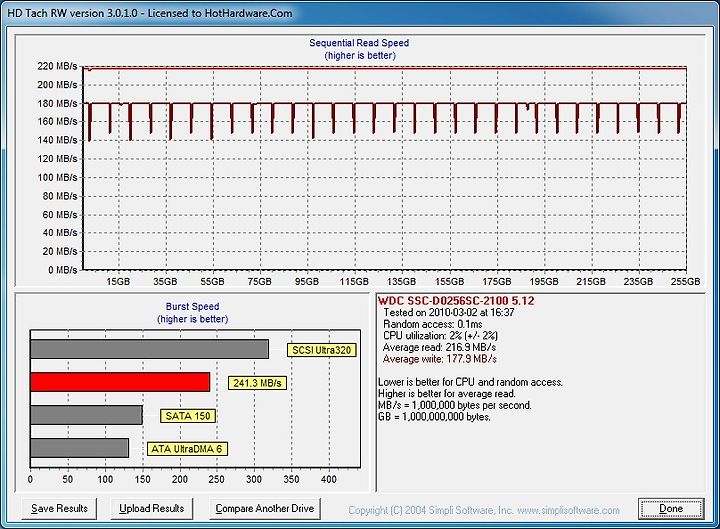Click the simplisoftware.com copyright text
Viewport: 720px width, 529px height.
[x=484, y=510]
